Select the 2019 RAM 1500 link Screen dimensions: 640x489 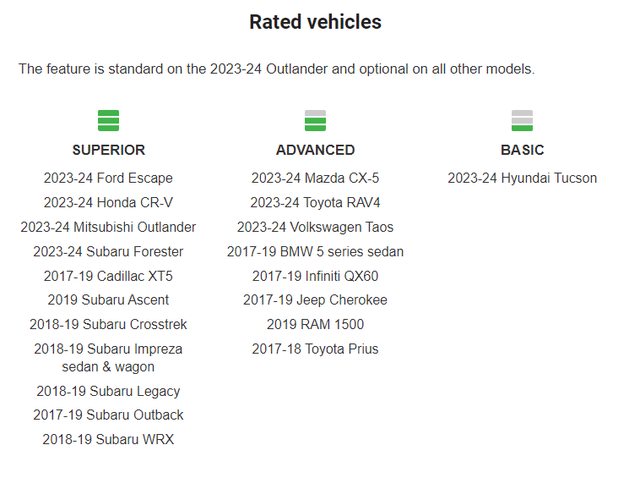pos(315,324)
